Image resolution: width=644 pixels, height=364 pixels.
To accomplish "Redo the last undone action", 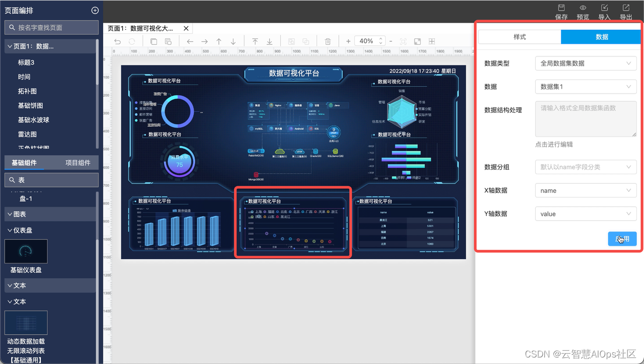I will 132,41.
